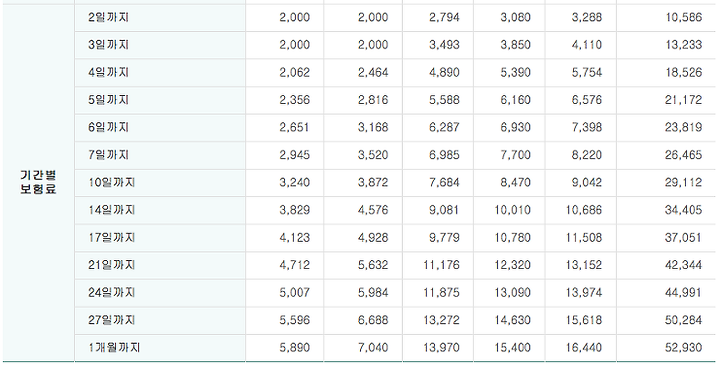
Task: Select the 7일까지 period row label
Action: click(108, 155)
